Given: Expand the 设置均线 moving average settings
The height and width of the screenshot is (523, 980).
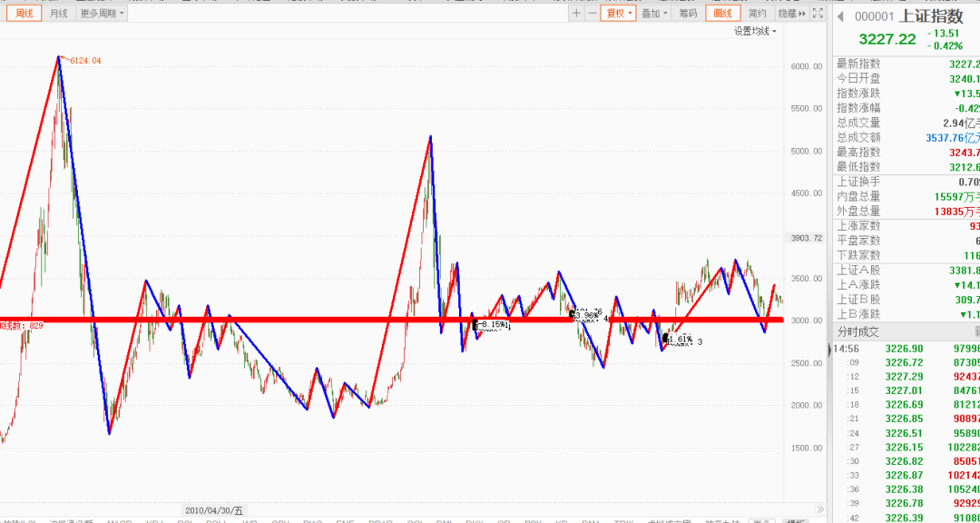Looking at the screenshot, I should [755, 31].
